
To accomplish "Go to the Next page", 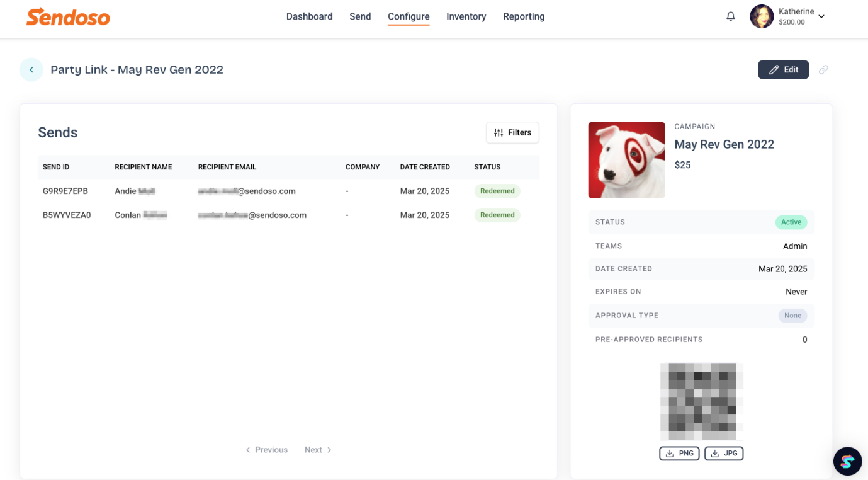I will [318, 450].
